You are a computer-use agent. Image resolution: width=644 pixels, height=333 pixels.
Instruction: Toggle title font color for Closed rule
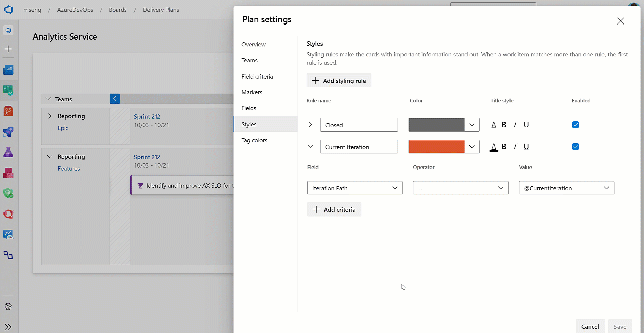pyautogui.click(x=494, y=125)
